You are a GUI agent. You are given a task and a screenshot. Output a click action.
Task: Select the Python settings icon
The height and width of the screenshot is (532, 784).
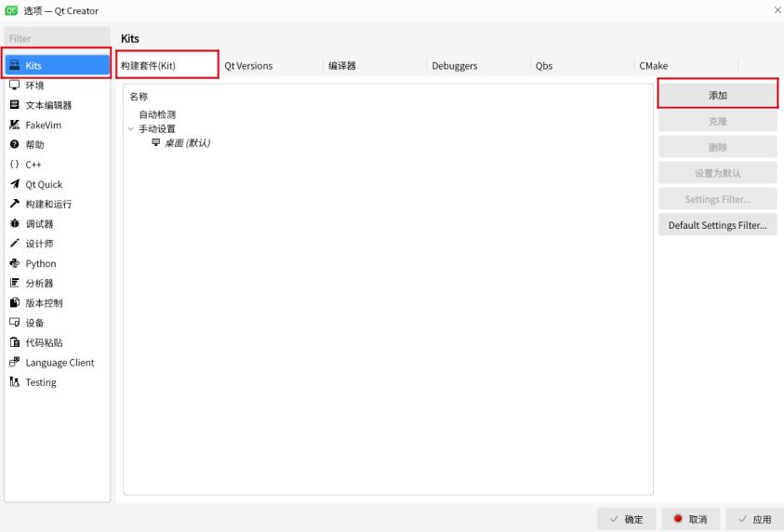(x=15, y=263)
